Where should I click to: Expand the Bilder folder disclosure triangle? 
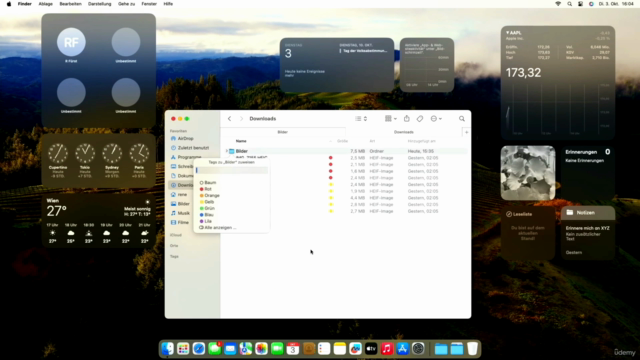[x=227, y=151]
